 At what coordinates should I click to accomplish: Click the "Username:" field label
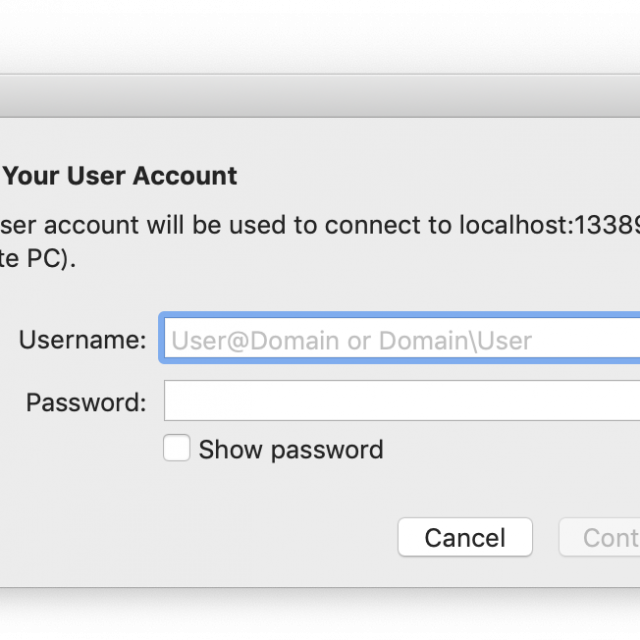(82, 340)
